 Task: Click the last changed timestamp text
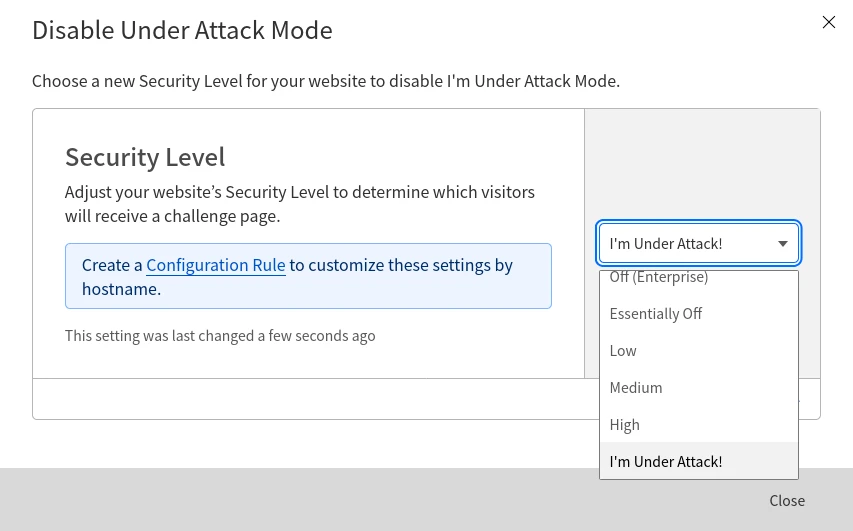220,336
